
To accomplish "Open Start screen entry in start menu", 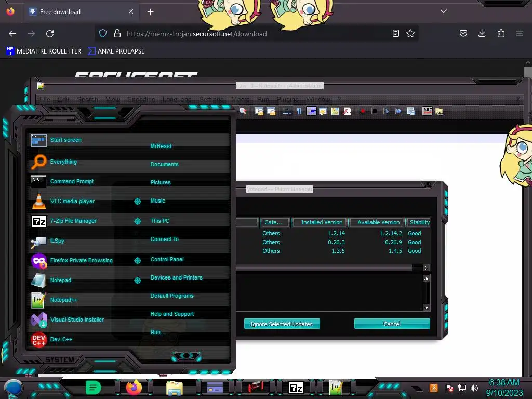I will click(x=56, y=140).
